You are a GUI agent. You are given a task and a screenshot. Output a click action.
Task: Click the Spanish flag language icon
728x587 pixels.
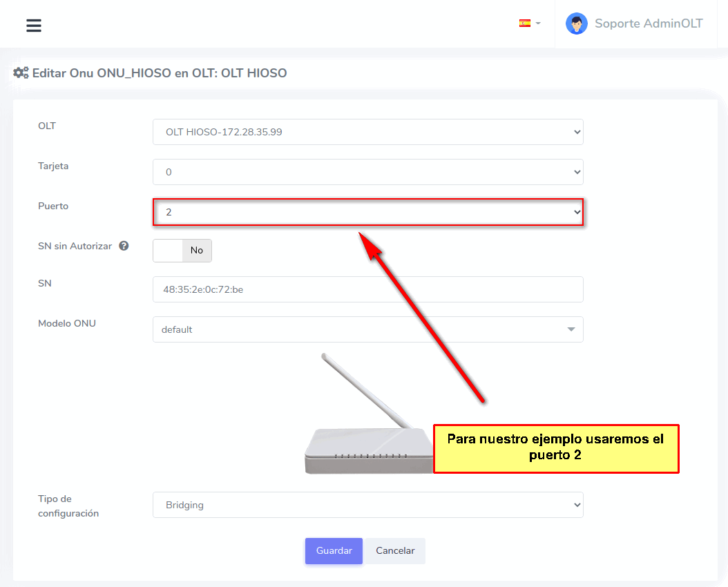point(524,23)
